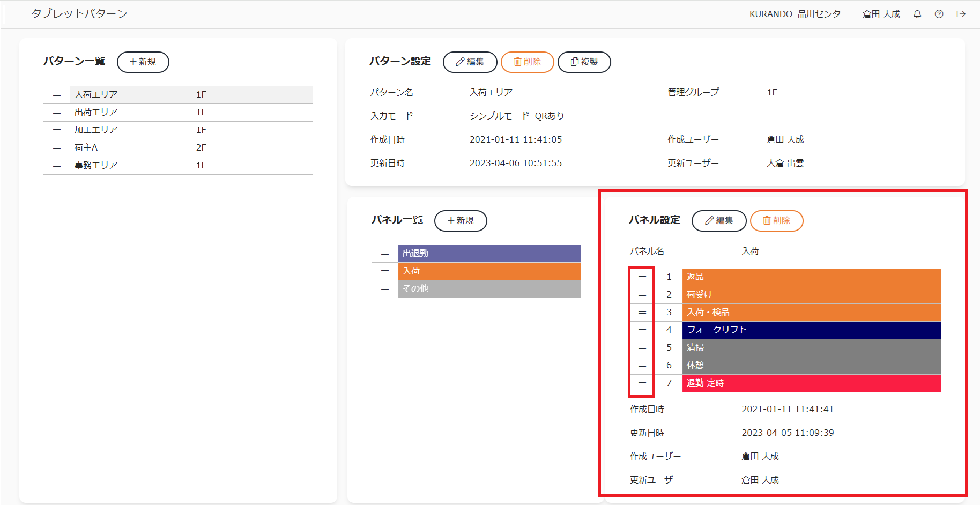Screen dimensions: 980x505
Task: Grab drag handle for 入荷 panel
Action: tap(385, 271)
